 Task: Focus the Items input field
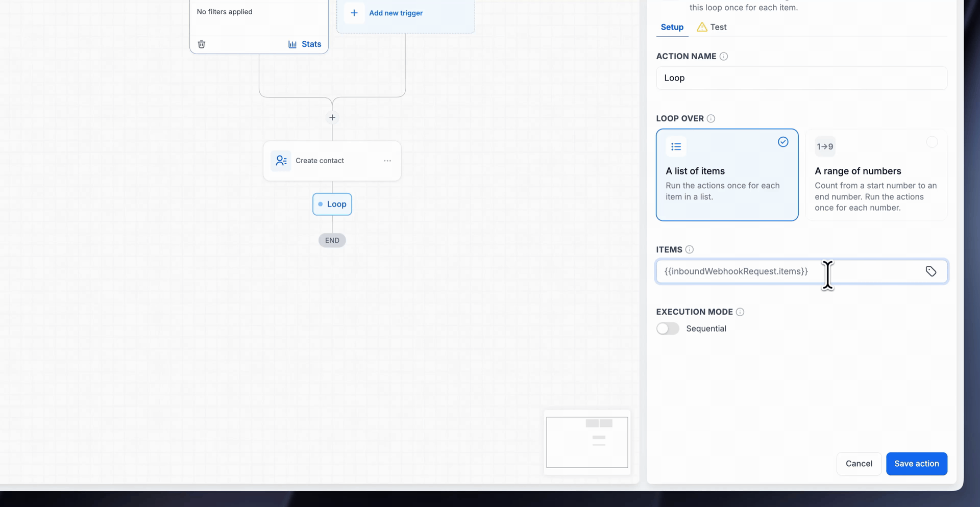click(x=801, y=271)
